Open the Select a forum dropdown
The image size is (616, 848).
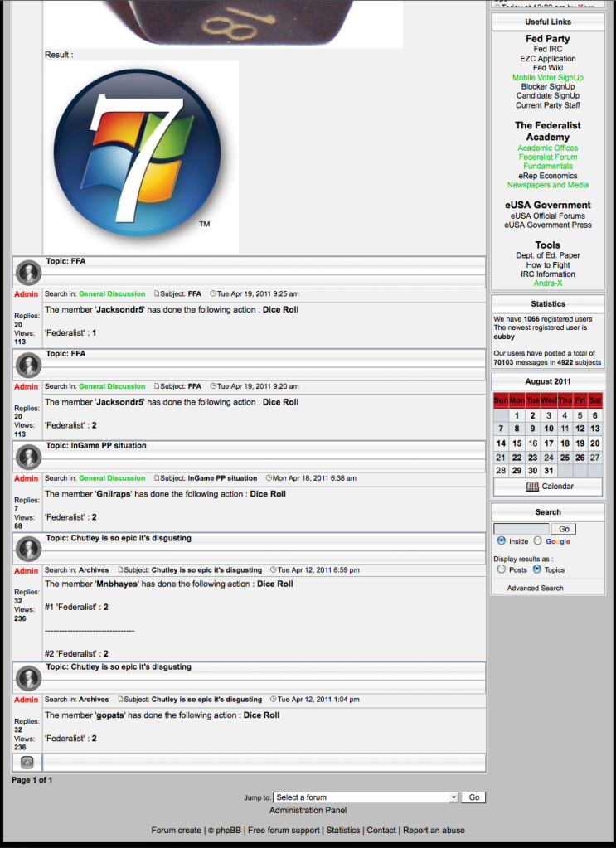[366, 797]
